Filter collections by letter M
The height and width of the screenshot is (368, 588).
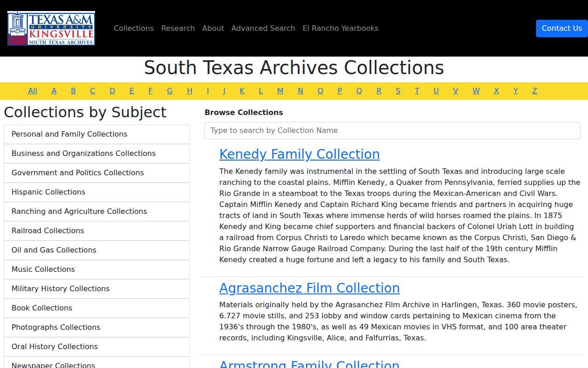pos(280,91)
